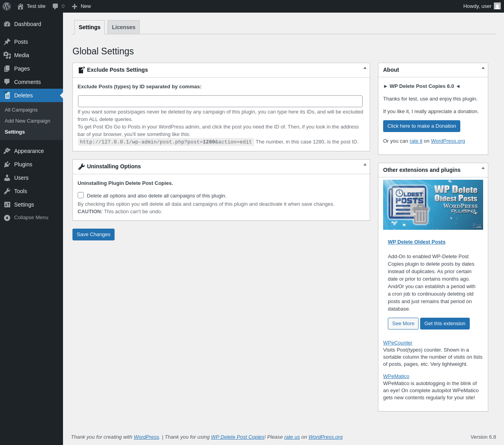
Task: Open the Posts menu label
Action: pos(21,42)
